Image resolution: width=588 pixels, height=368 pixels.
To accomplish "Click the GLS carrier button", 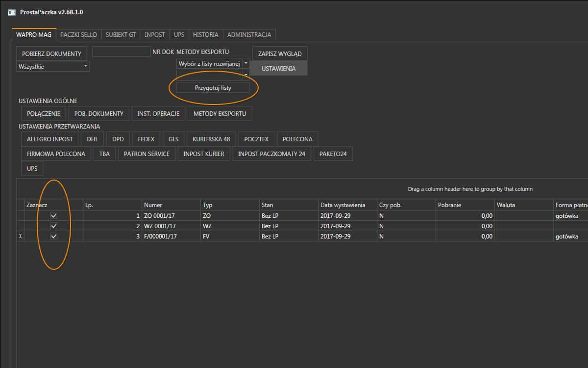I will point(173,139).
